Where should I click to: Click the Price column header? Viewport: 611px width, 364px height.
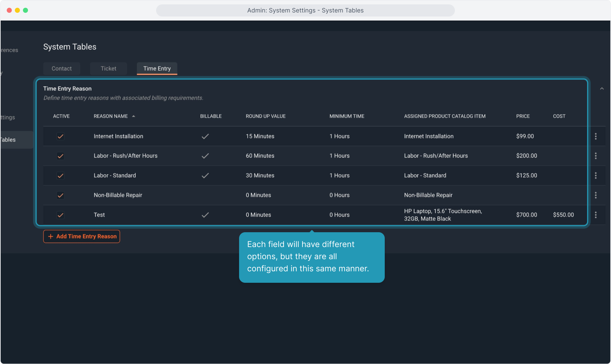coord(523,116)
